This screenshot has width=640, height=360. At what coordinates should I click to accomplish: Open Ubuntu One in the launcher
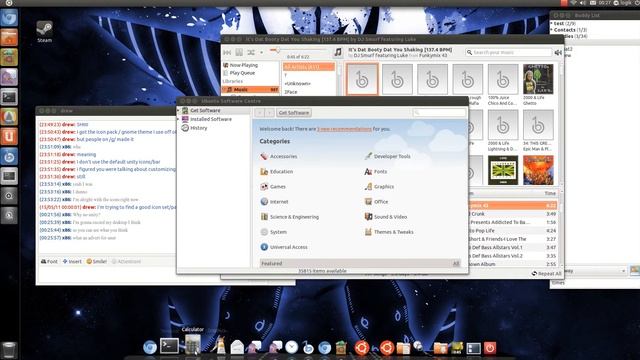(x=9, y=136)
